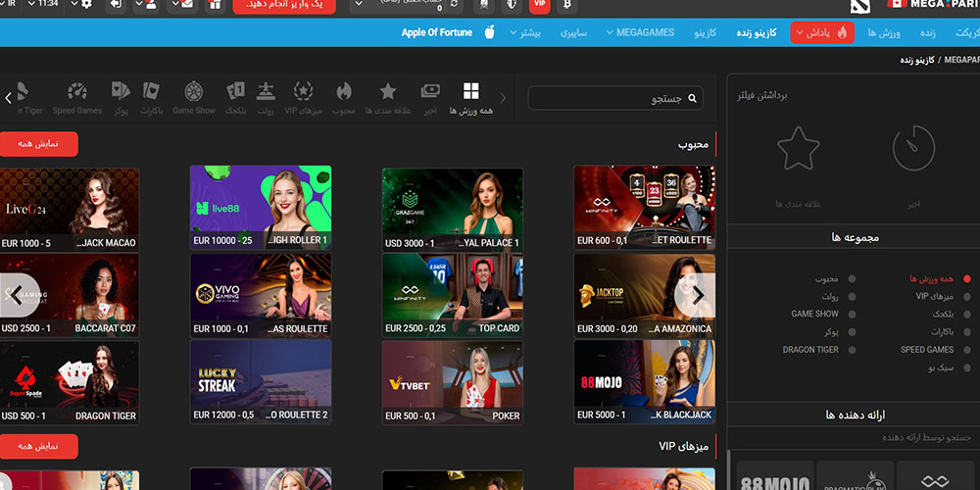Screen dimensions: 980x490
Task: Expand the 'پاداش' bonus dropdown
Action: coord(822,32)
